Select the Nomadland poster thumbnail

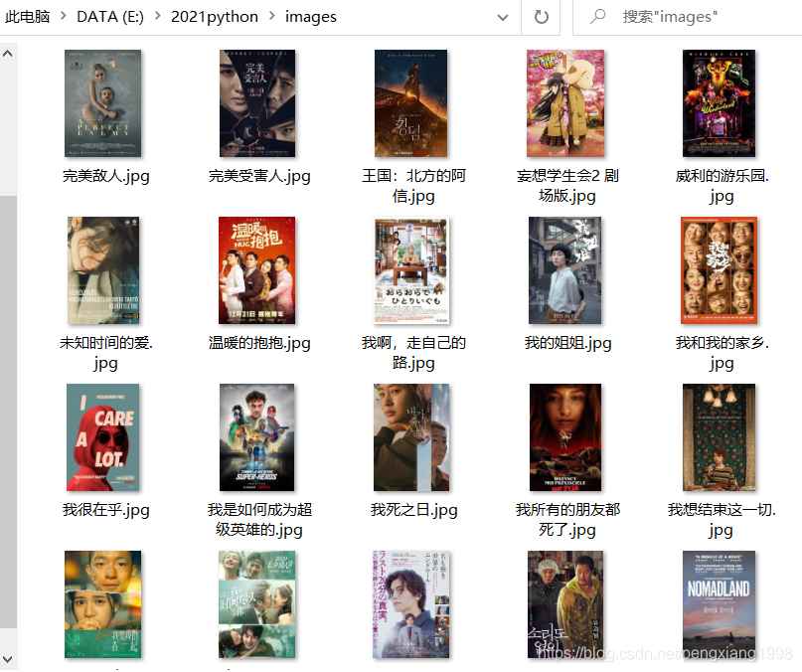(719, 604)
